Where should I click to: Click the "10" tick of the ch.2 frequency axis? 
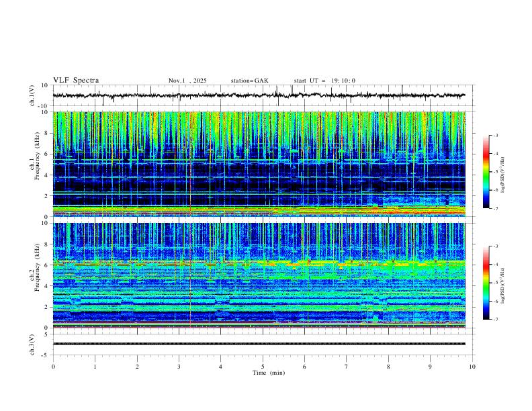45,223
